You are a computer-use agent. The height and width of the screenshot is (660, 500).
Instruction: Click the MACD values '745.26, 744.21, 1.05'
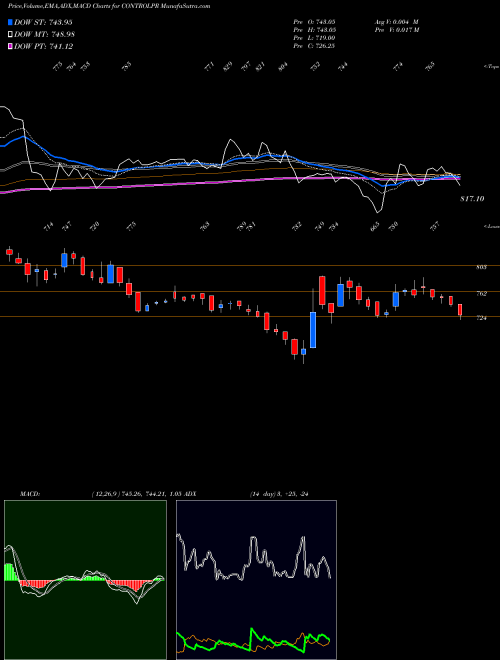pyautogui.click(x=151, y=494)
